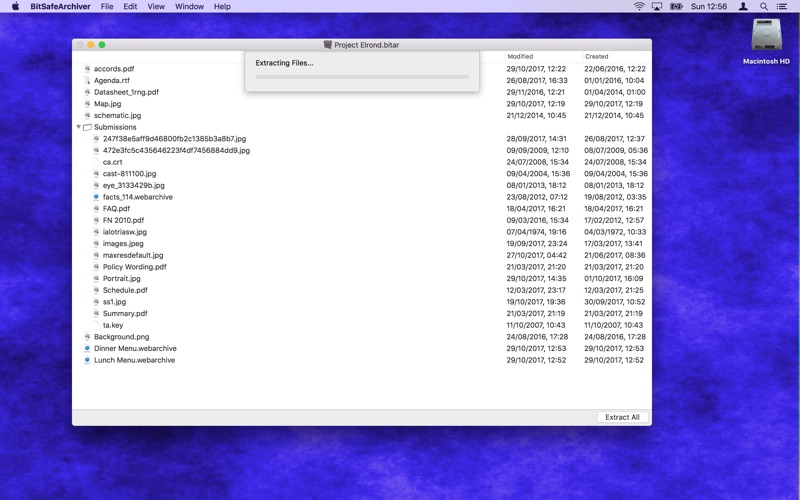Click modified date 26/08/2017, 16:33

[x=537, y=80]
